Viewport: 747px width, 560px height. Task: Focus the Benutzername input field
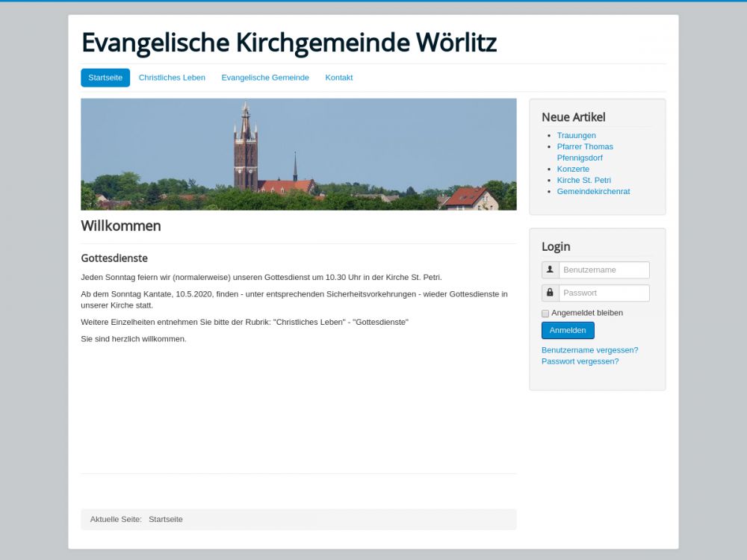tap(604, 270)
